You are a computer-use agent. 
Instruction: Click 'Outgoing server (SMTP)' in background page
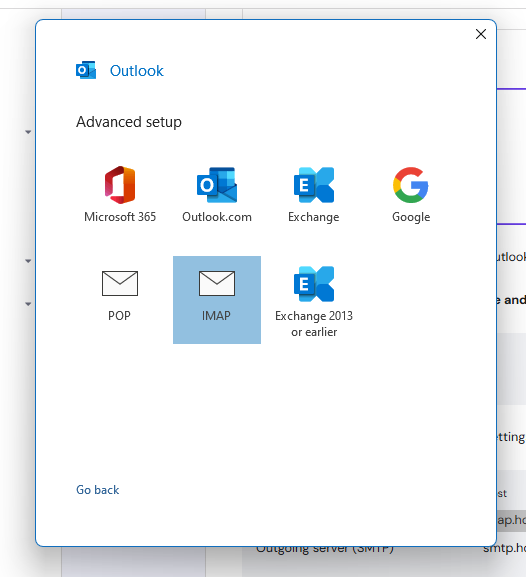pos(325,549)
